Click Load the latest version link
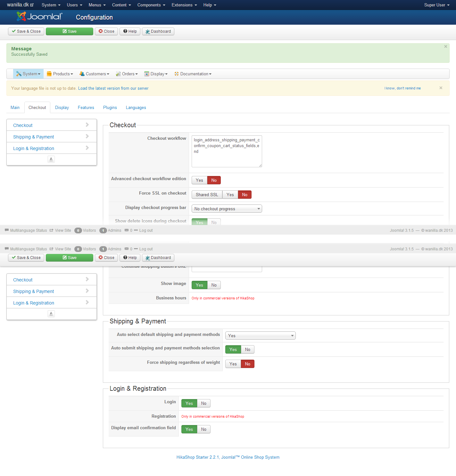The height and width of the screenshot is (476, 456). [113, 88]
